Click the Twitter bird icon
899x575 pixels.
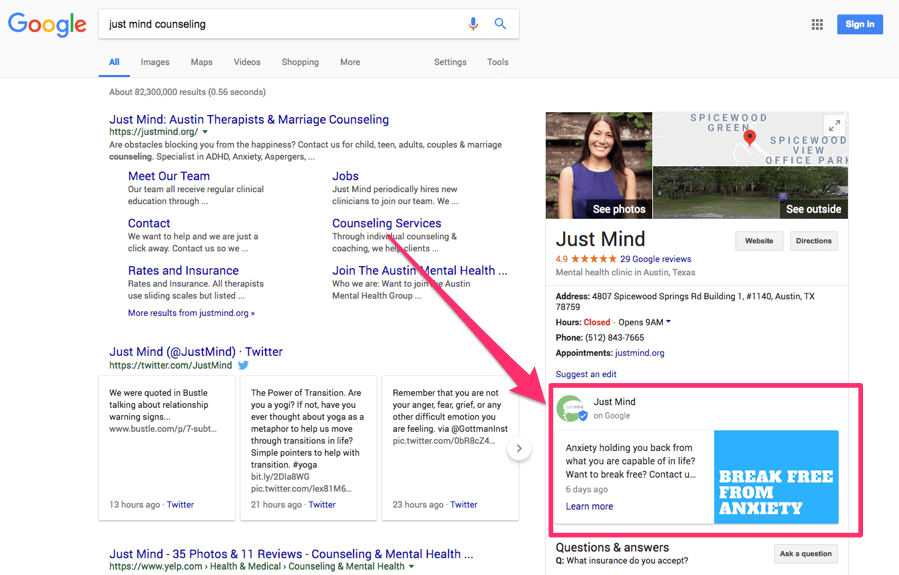pyautogui.click(x=243, y=366)
